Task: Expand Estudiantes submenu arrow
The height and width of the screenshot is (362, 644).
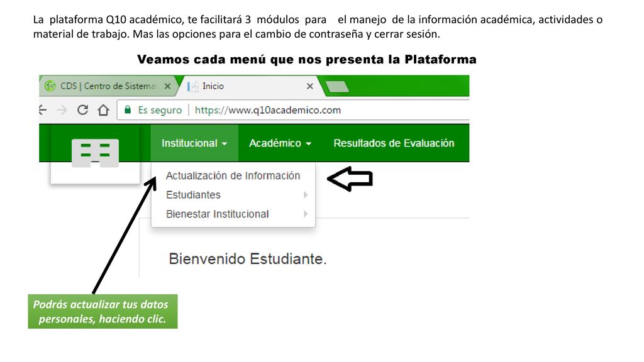Action: coord(306,195)
